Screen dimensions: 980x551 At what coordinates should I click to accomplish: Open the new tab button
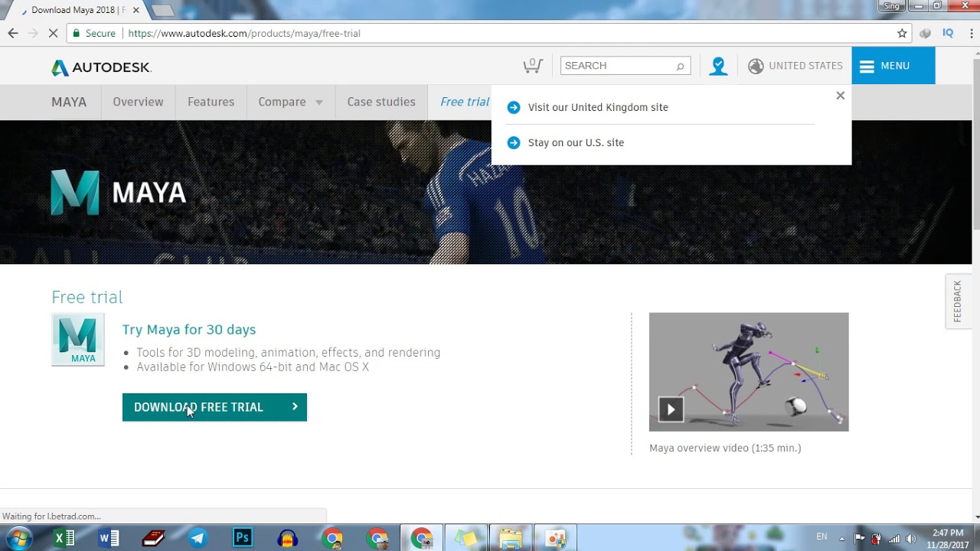point(162,11)
